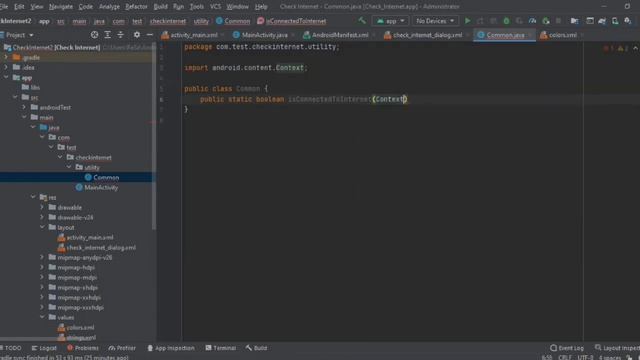Click the Run with Coverage icon
This screenshot has height=360, width=640.
click(519, 20)
